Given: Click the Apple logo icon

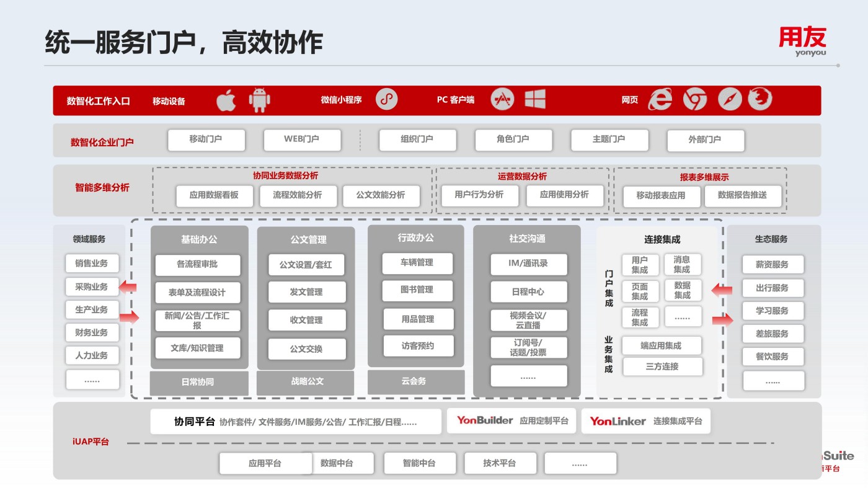Looking at the screenshot, I should click(x=226, y=100).
